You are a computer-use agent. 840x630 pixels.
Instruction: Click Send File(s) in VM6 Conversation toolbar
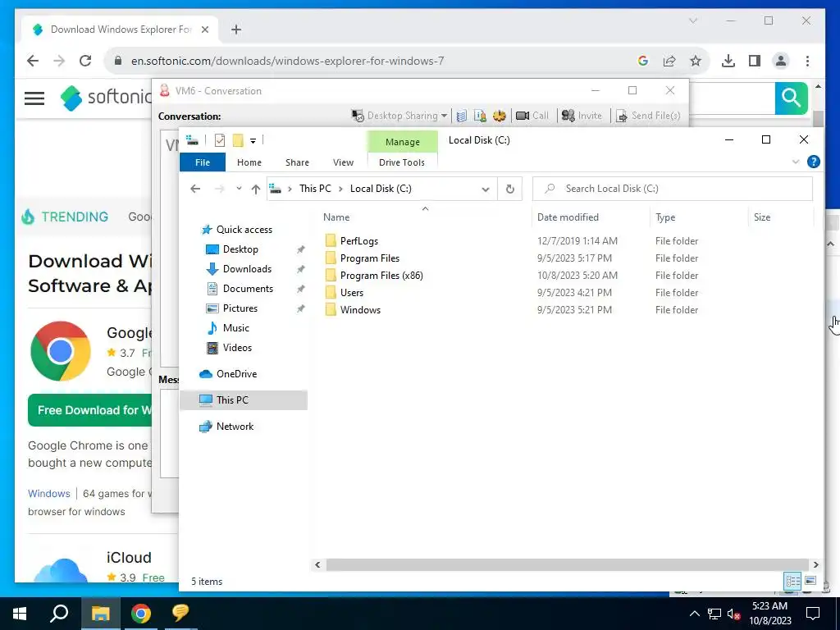[x=648, y=116]
